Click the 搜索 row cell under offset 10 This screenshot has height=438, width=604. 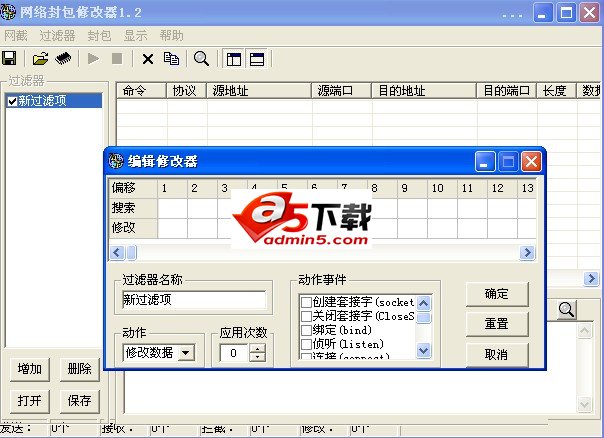coord(443,208)
